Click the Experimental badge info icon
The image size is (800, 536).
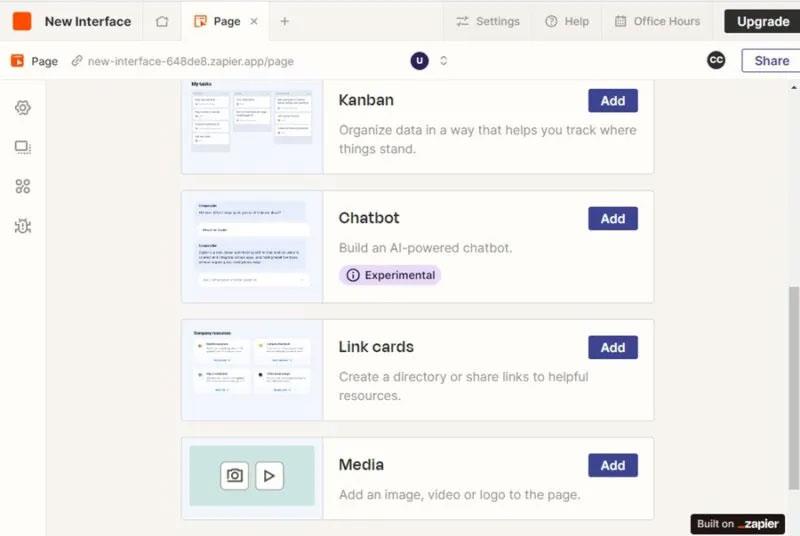[353, 275]
